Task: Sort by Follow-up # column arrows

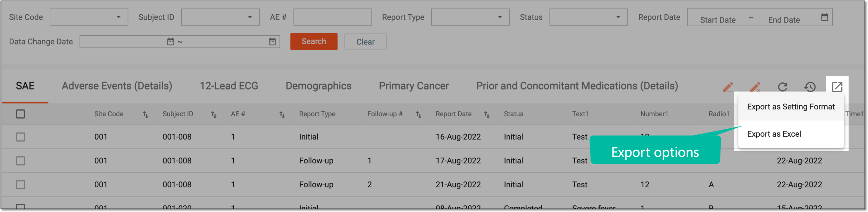Action: coord(419,115)
